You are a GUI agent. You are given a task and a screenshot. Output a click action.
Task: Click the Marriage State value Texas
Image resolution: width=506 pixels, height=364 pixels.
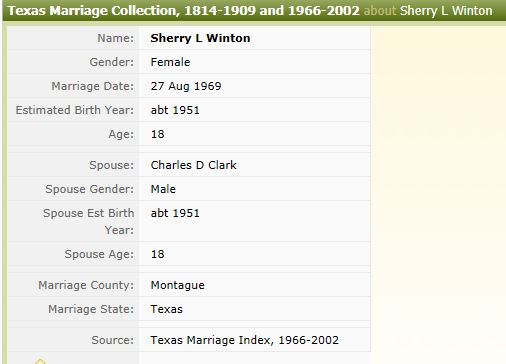click(166, 309)
